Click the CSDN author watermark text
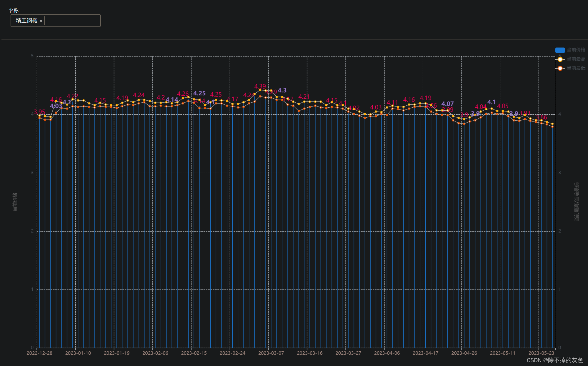 tap(555, 360)
